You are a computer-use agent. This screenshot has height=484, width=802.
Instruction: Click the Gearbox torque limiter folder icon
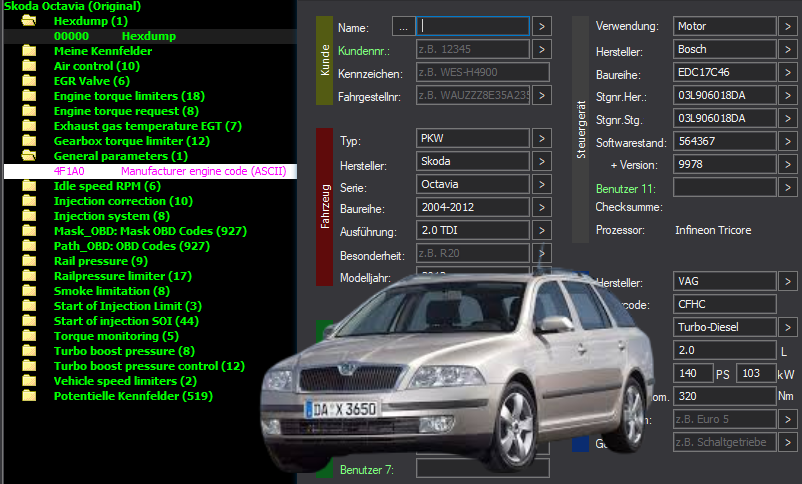(x=29, y=141)
